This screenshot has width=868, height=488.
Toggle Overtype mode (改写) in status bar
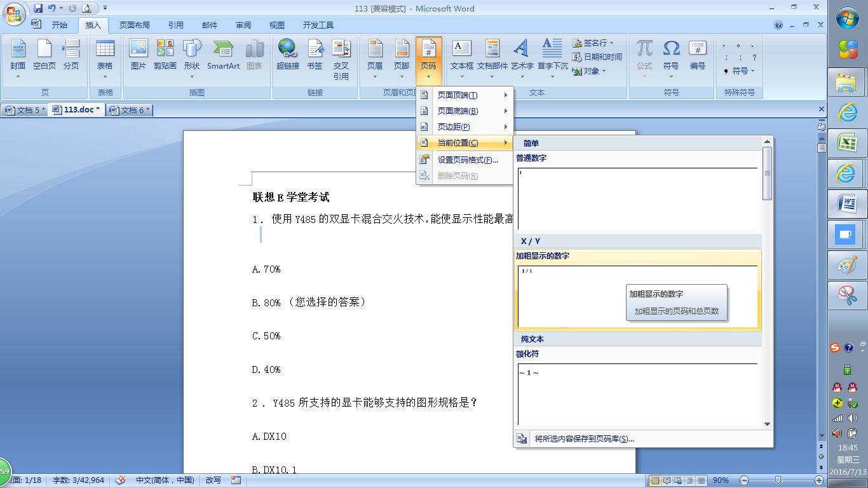(213, 480)
